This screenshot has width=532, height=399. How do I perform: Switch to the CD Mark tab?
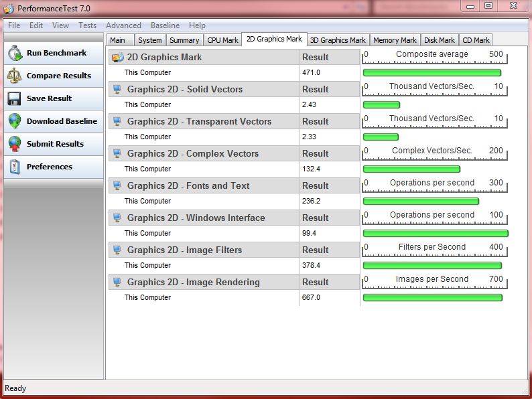[x=476, y=40]
